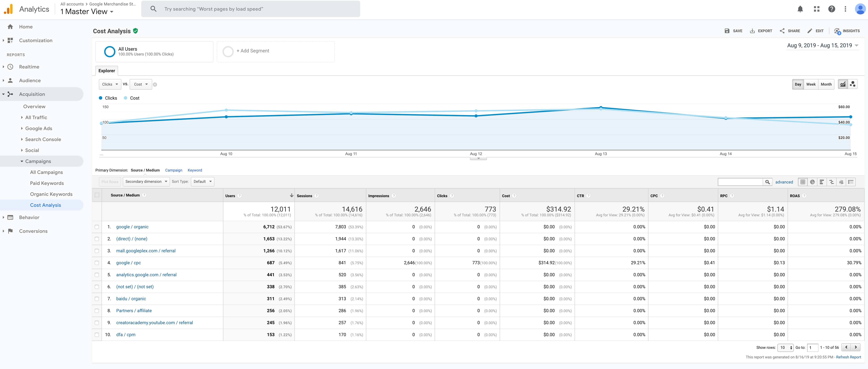The height and width of the screenshot is (369, 868).
Task: Open the advanced filter link
Action: coord(784,182)
